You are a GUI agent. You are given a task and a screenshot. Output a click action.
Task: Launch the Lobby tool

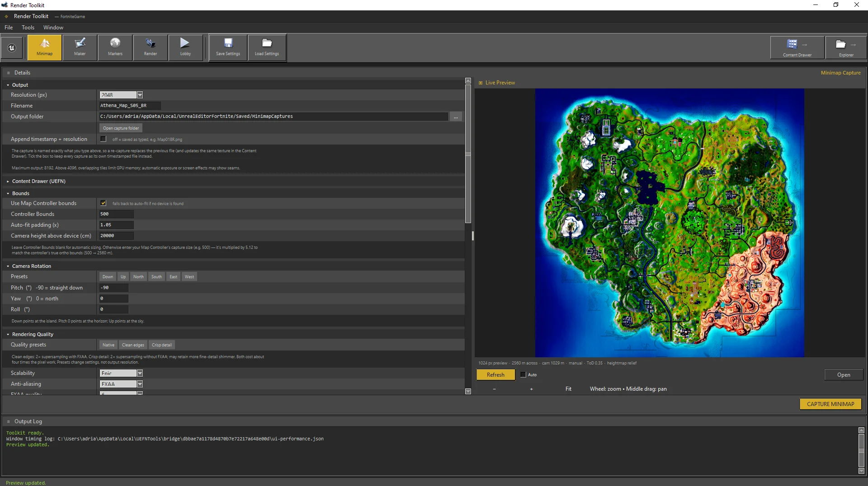coord(185,47)
